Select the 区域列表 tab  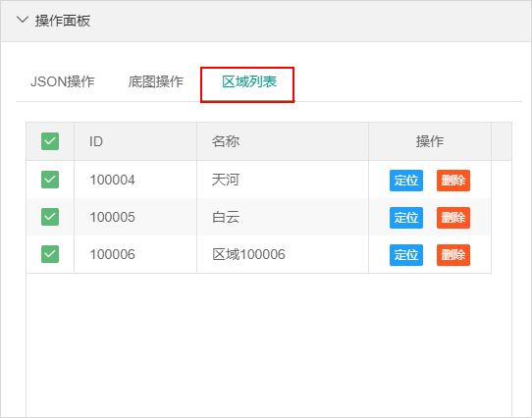(249, 81)
